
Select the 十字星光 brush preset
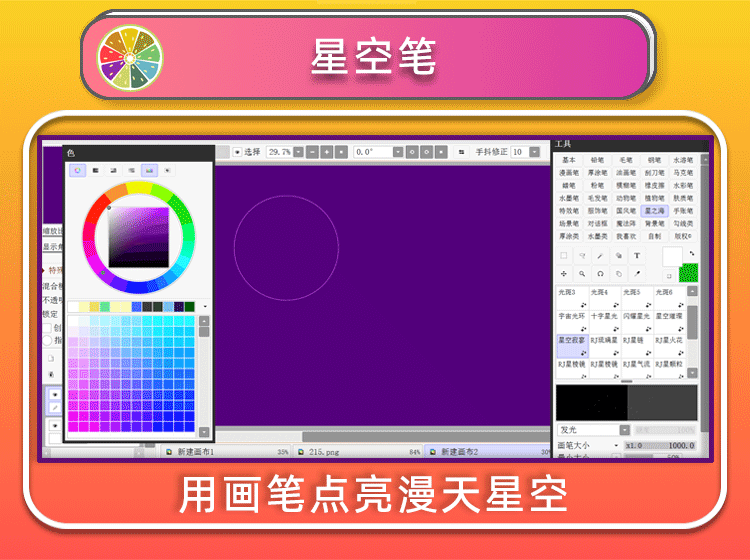pyautogui.click(x=605, y=322)
